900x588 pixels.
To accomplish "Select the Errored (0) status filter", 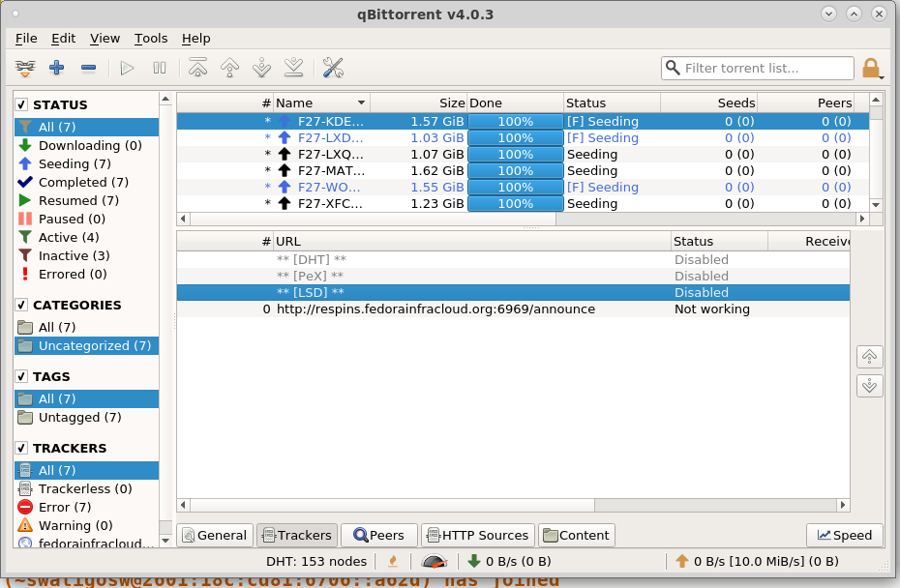I will coord(87,274).
